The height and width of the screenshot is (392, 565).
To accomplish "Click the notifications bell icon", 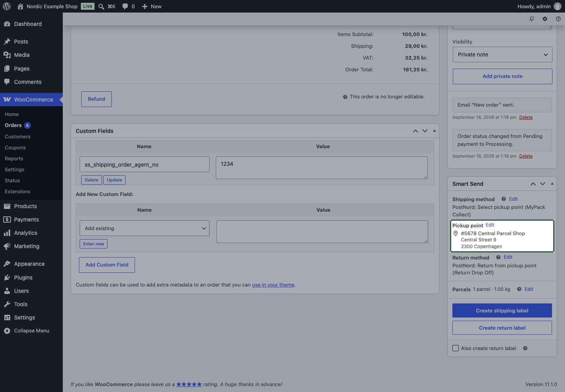I will pyautogui.click(x=532, y=19).
